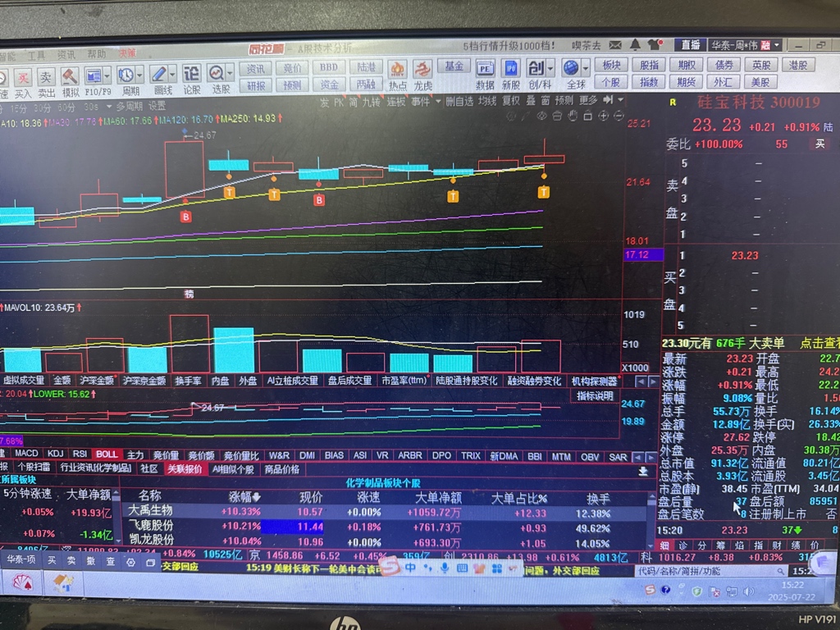Open the 全球 dropdown arrow
Viewport: 840px width, 630px height.
(585, 68)
